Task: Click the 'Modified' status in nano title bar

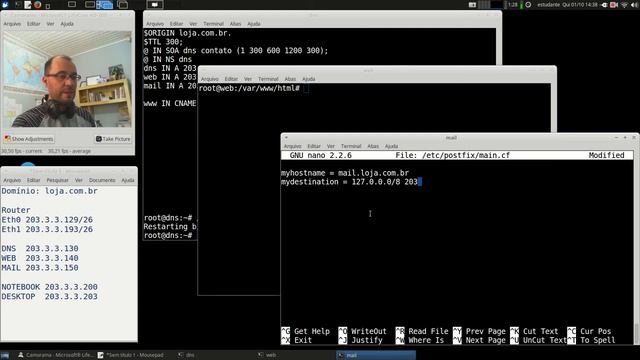Action: (x=606, y=156)
